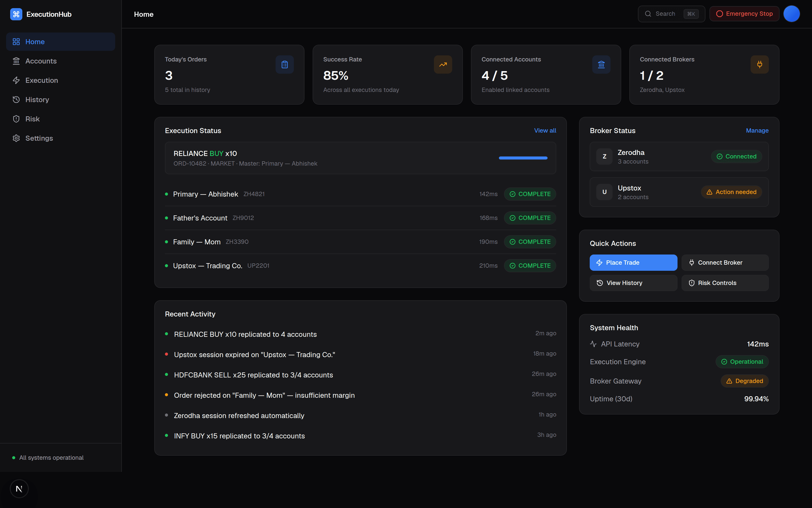This screenshot has height=508, width=812.
Task: Click the API Latency pulse icon
Action: click(x=593, y=344)
